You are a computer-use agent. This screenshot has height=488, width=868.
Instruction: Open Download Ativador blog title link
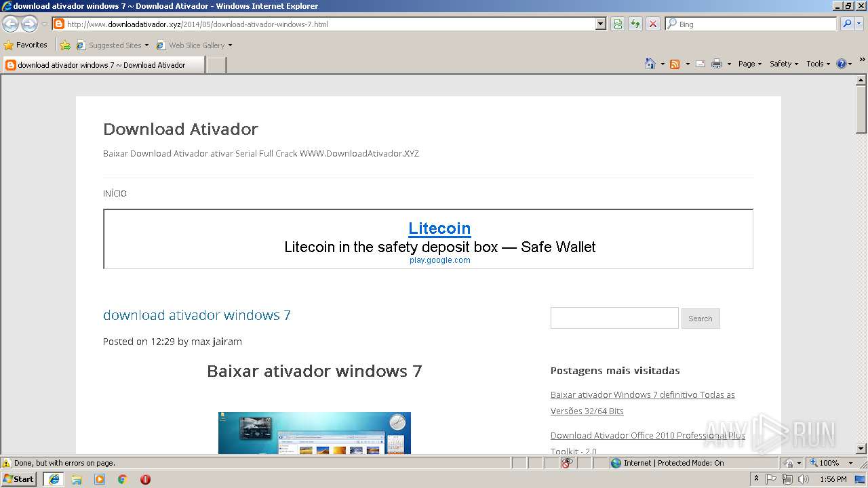180,129
